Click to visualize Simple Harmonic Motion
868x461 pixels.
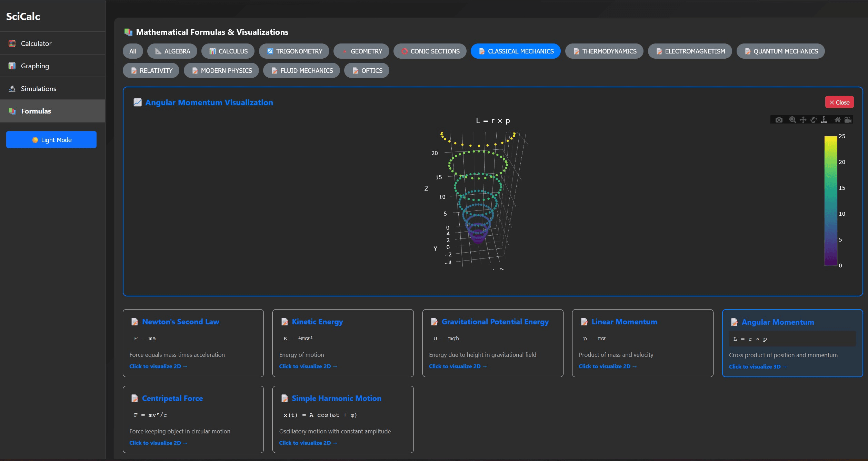coord(308,443)
